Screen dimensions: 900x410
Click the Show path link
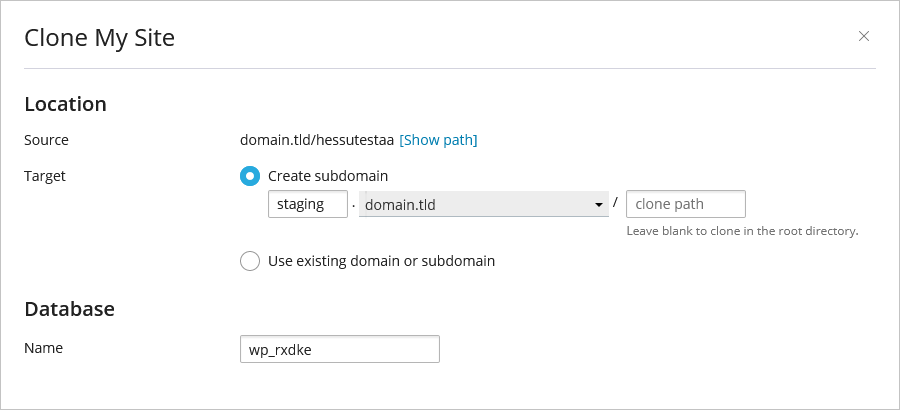[438, 140]
